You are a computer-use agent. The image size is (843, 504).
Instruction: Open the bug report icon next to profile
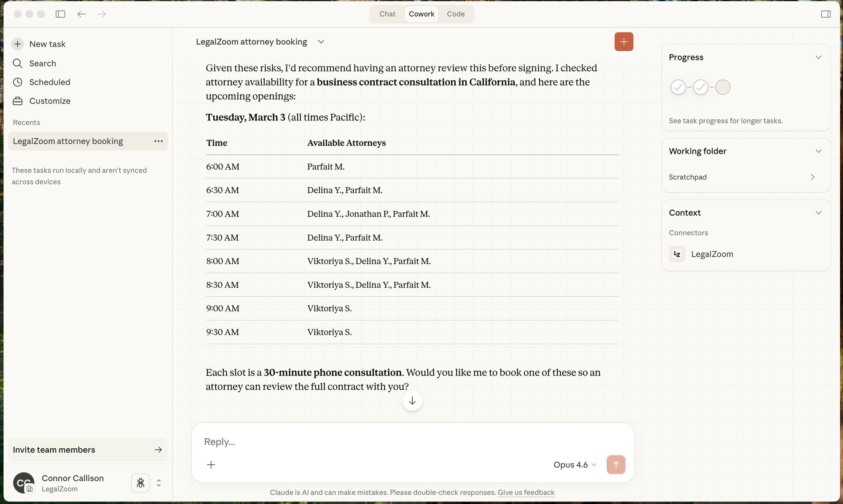[x=140, y=483]
